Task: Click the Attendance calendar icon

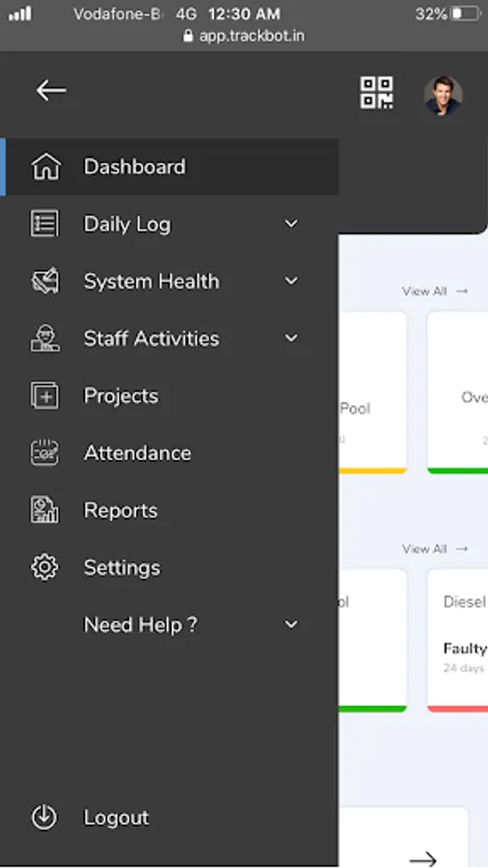Action: (x=44, y=453)
